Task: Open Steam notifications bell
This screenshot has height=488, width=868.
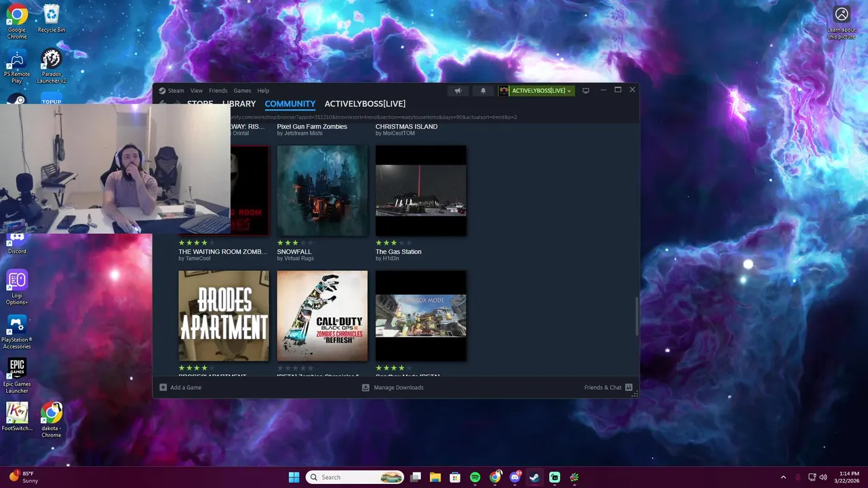Action: [x=484, y=90]
